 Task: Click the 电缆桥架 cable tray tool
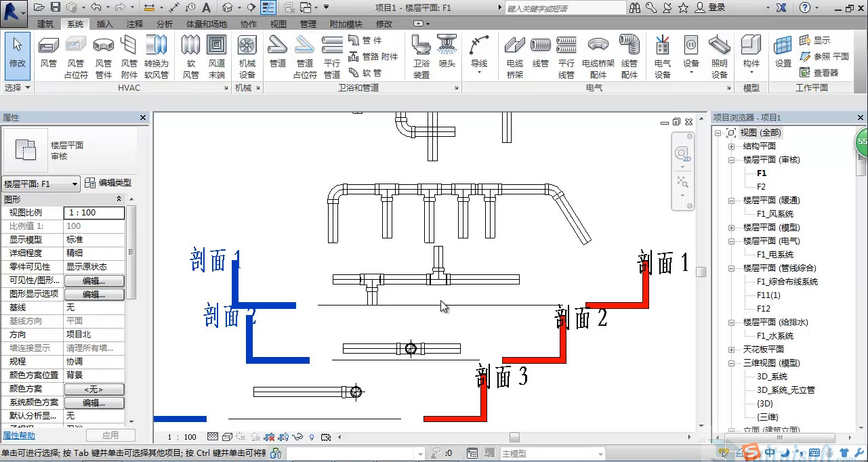click(x=515, y=56)
